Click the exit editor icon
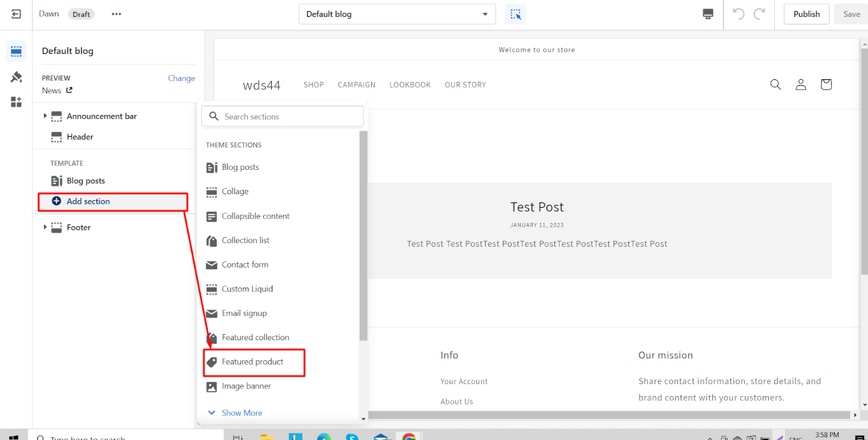 (16, 14)
